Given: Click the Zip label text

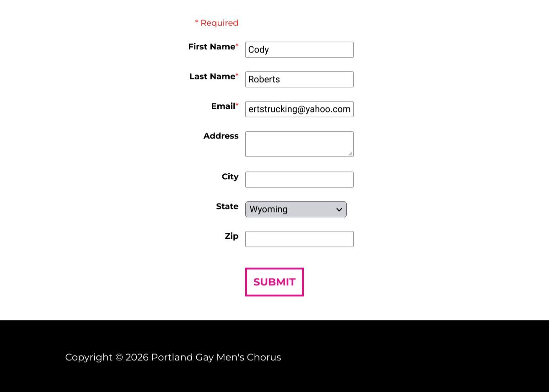Looking at the screenshot, I should click(231, 236).
